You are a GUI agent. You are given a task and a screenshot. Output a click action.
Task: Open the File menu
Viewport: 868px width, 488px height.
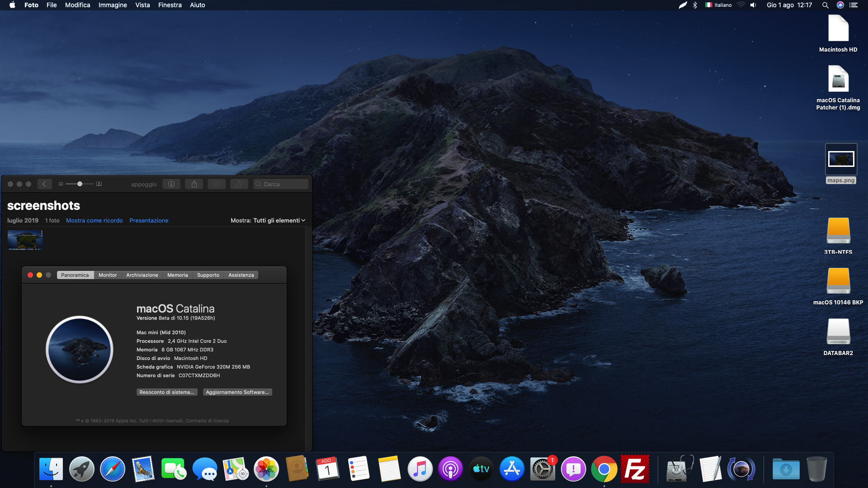tap(52, 5)
